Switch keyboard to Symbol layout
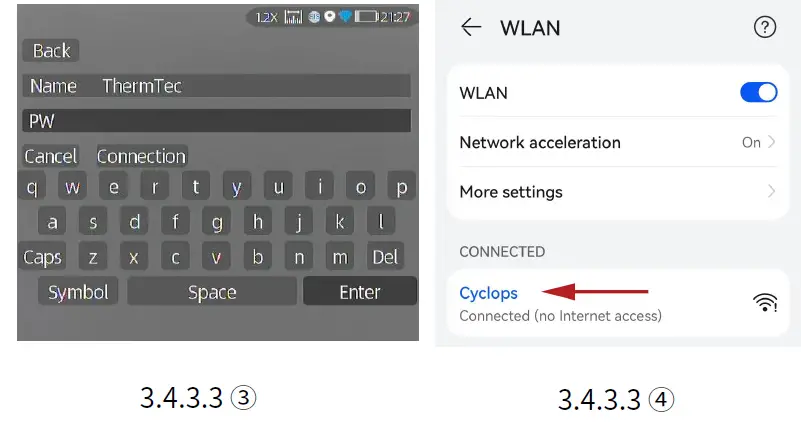 tap(78, 292)
